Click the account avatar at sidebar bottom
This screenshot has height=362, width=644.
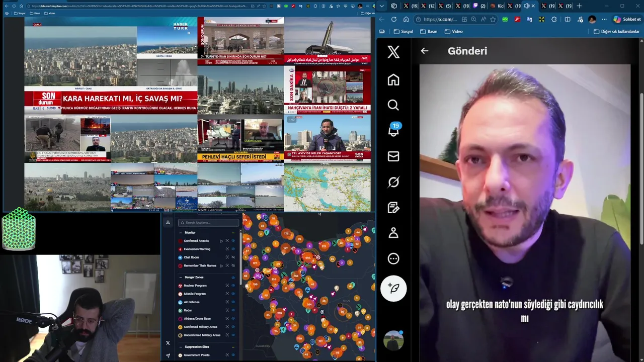[x=393, y=340]
